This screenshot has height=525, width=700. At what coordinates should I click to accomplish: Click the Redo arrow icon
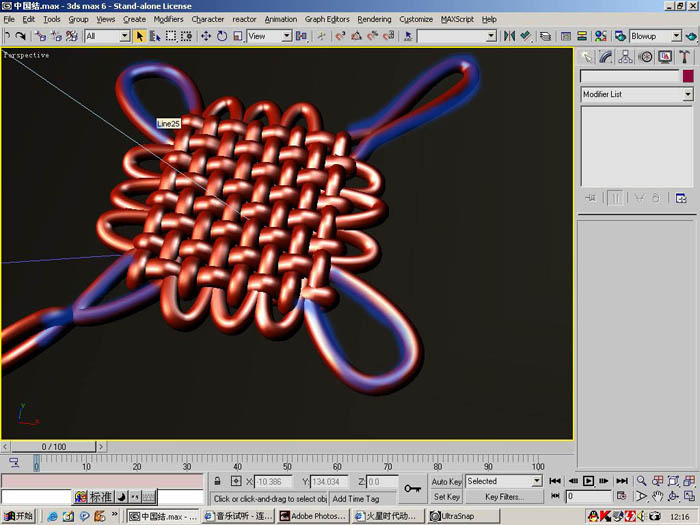(x=20, y=36)
